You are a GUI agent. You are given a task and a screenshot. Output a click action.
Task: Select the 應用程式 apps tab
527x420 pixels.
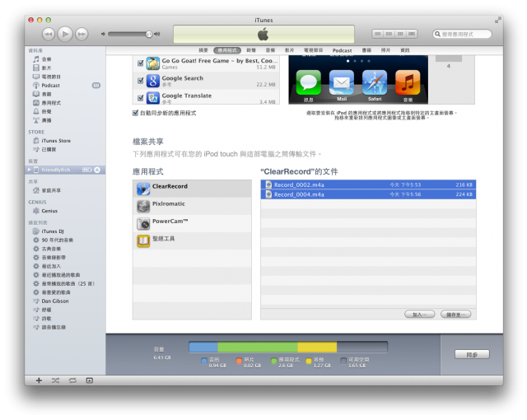tap(227, 50)
